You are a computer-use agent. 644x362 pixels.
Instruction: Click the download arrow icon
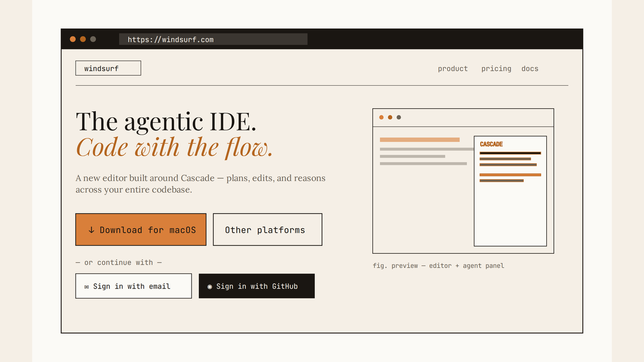coord(91,230)
